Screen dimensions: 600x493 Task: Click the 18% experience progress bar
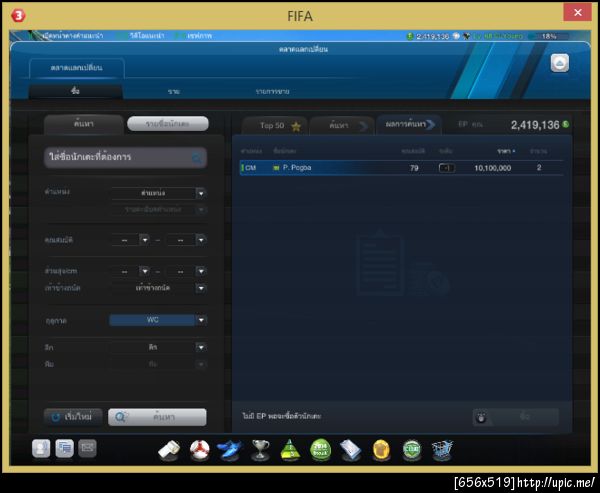[x=549, y=36]
